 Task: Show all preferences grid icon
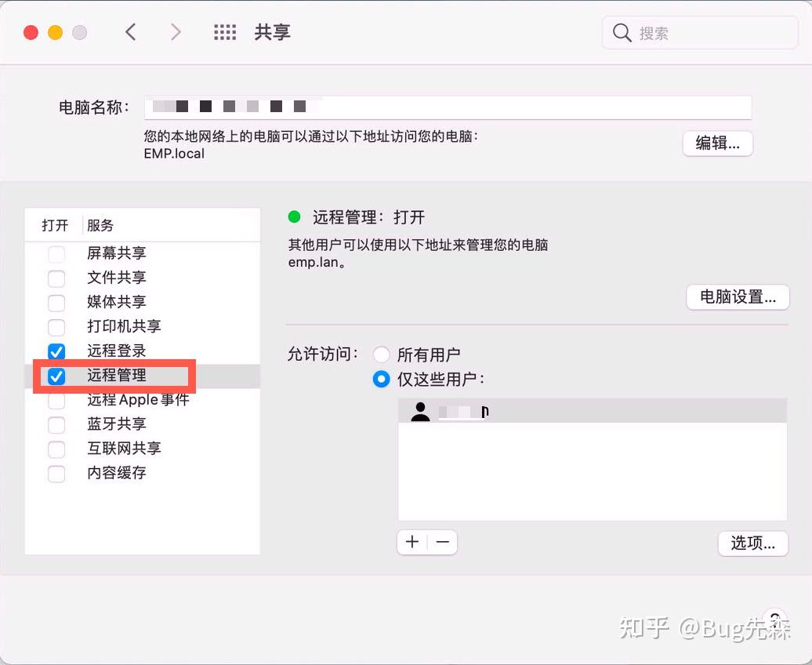[x=225, y=32]
